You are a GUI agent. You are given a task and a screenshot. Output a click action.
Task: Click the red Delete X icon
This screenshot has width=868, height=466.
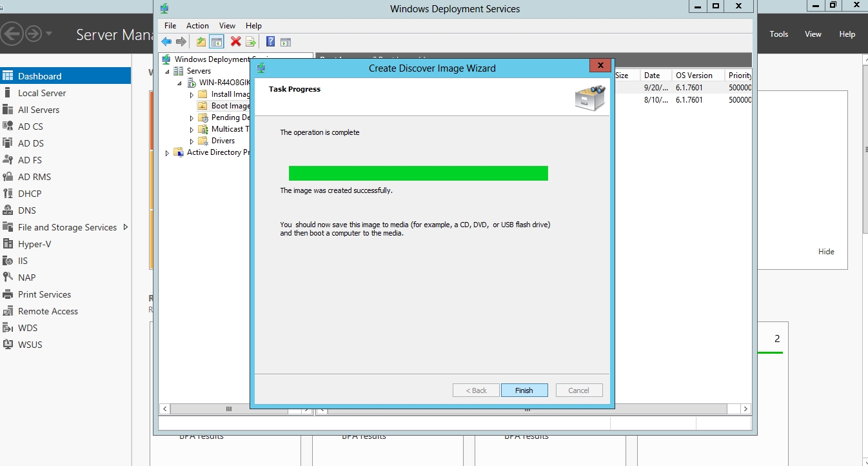[236, 42]
